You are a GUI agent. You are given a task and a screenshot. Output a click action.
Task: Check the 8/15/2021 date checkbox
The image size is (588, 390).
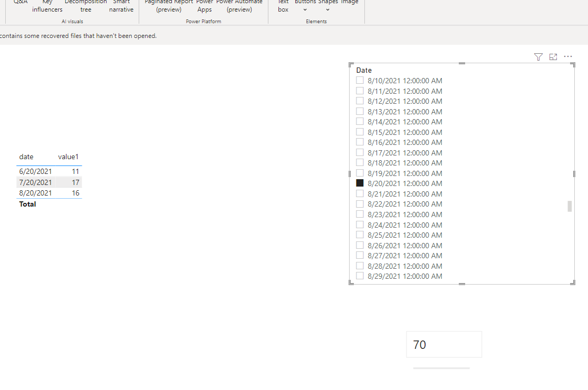point(360,132)
